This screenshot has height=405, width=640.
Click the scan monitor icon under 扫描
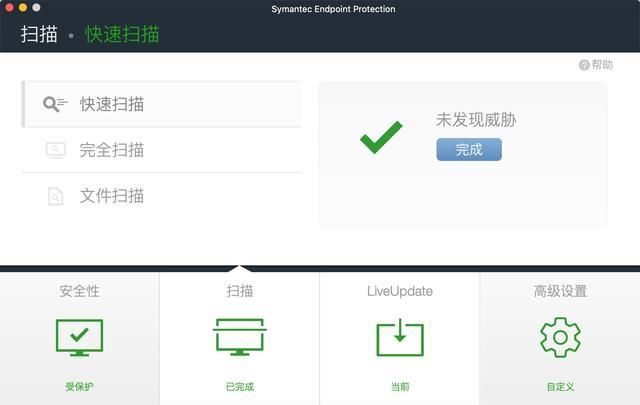(x=240, y=337)
